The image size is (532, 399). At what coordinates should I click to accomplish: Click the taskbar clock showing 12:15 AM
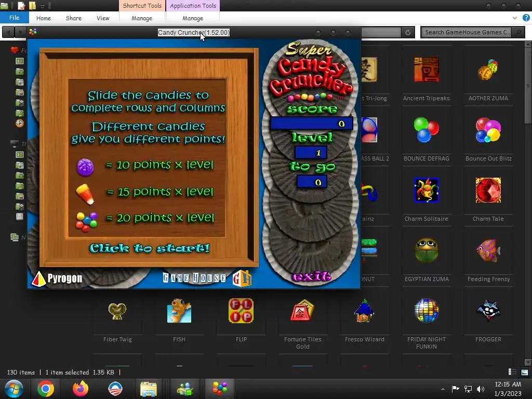[508, 389]
